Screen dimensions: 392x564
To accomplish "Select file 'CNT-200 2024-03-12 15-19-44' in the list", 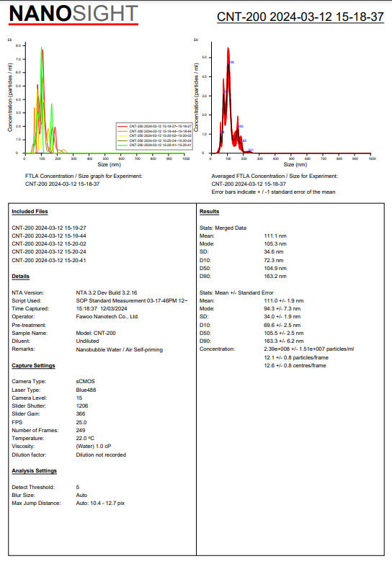I will (49, 236).
